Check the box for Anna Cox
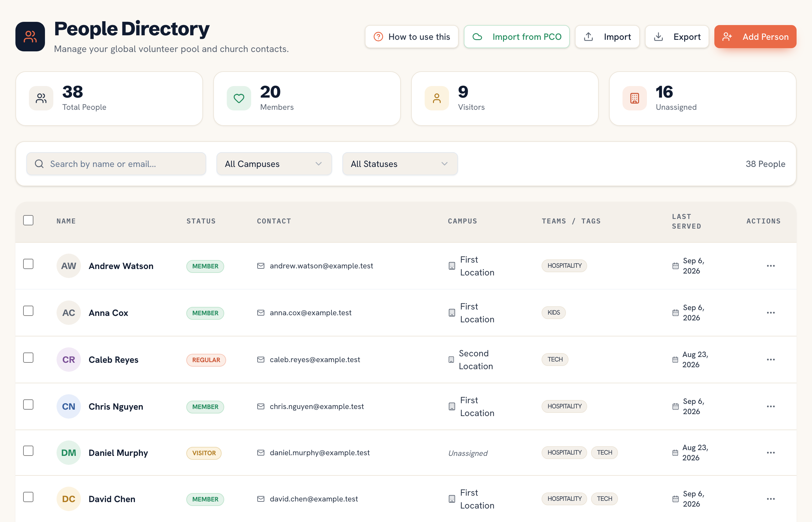The image size is (812, 522). (28, 310)
